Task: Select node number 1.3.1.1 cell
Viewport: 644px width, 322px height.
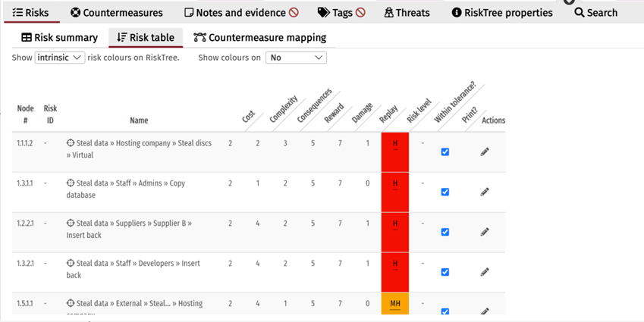Action: [24, 183]
